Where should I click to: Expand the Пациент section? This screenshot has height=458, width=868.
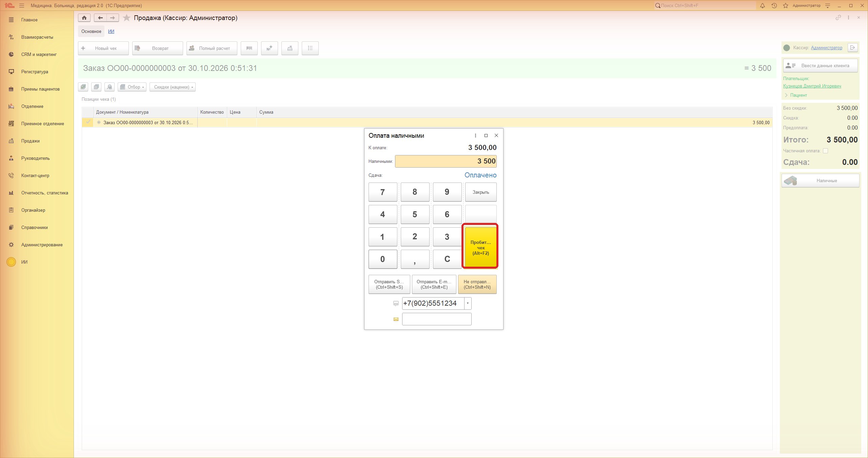click(796, 95)
